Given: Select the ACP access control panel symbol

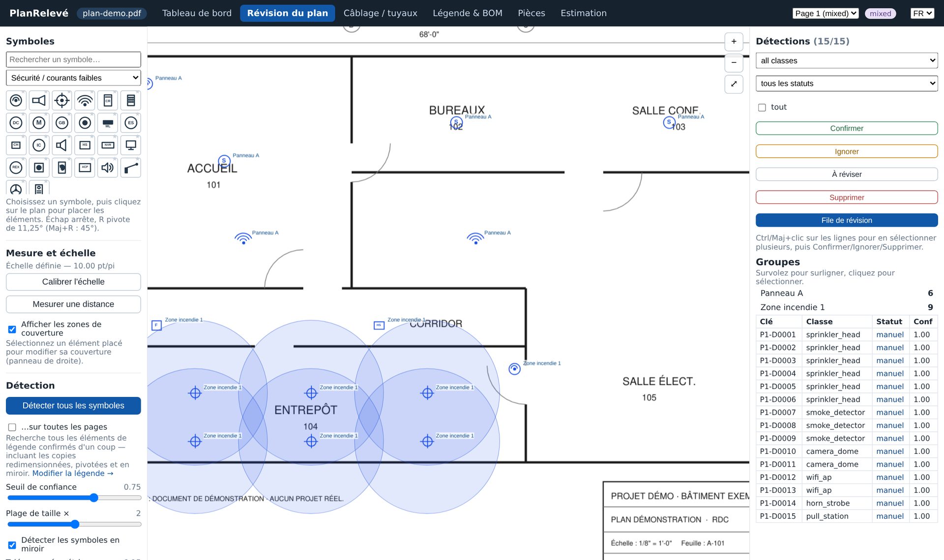Looking at the screenshot, I should (85, 168).
